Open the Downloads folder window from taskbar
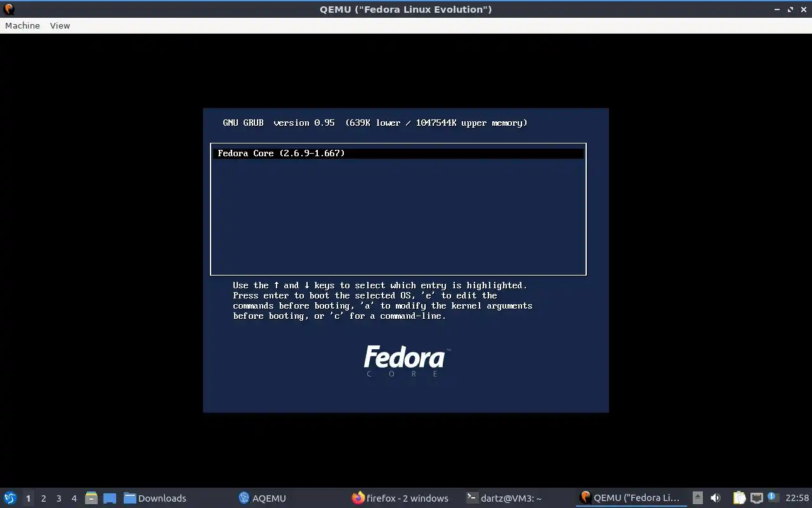This screenshot has height=508, width=812. pos(155,498)
